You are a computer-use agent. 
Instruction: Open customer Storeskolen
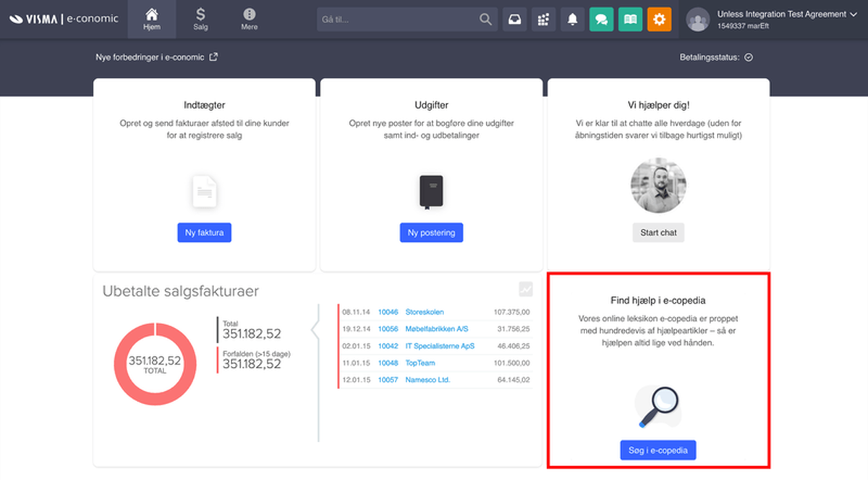coord(426,312)
